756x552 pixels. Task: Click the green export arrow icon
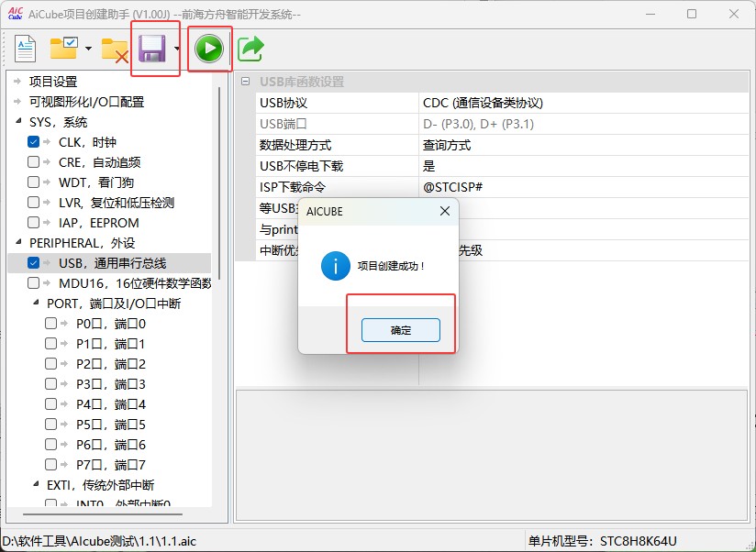250,49
